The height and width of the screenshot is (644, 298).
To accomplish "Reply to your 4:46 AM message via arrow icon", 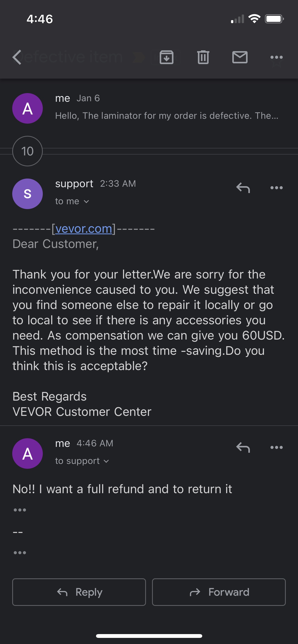I will click(x=243, y=447).
